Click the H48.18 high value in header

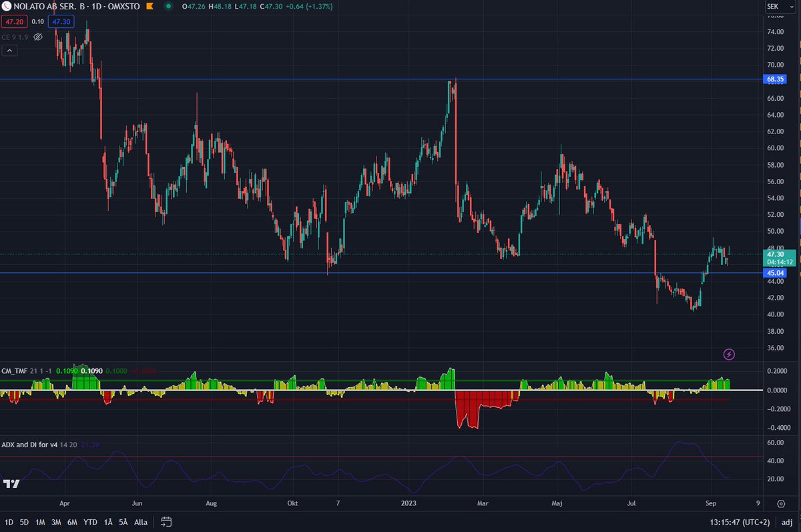tap(219, 7)
